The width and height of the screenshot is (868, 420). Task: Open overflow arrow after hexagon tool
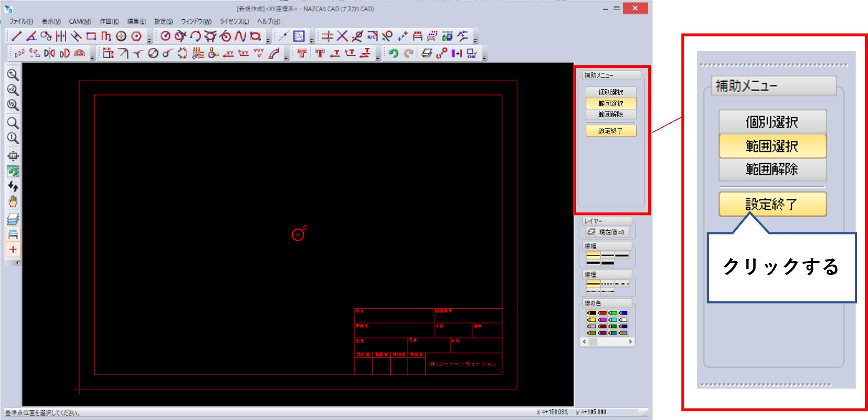(150, 41)
